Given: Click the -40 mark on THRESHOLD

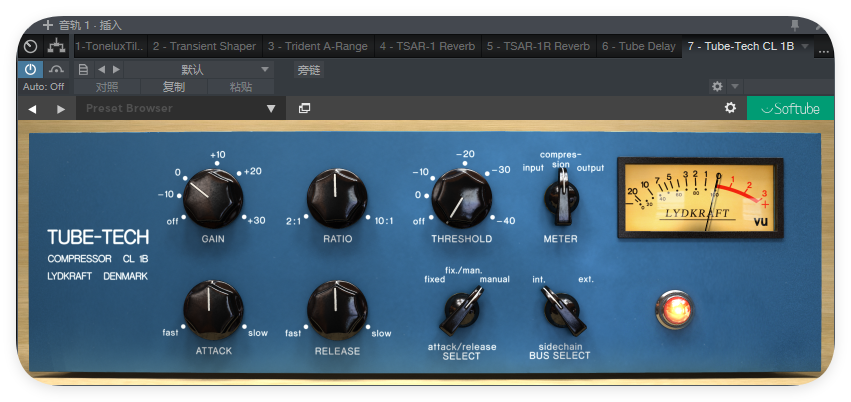Looking at the screenshot, I should [x=505, y=221].
